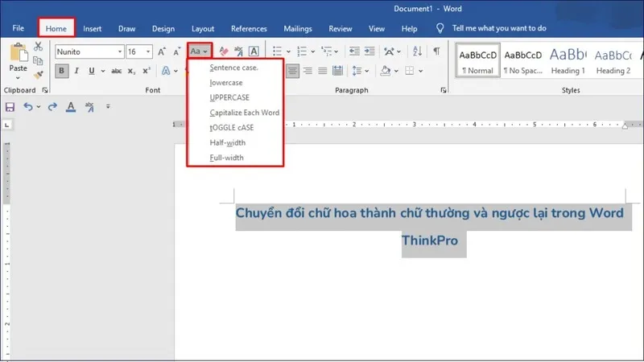Toggle the numbered list button
The width and height of the screenshot is (644, 362).
tap(302, 51)
